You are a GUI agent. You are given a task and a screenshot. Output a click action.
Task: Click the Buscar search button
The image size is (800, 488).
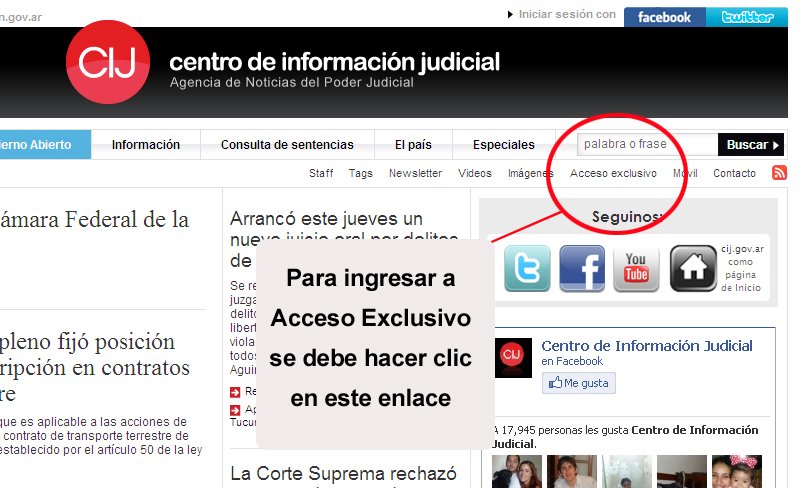750,145
